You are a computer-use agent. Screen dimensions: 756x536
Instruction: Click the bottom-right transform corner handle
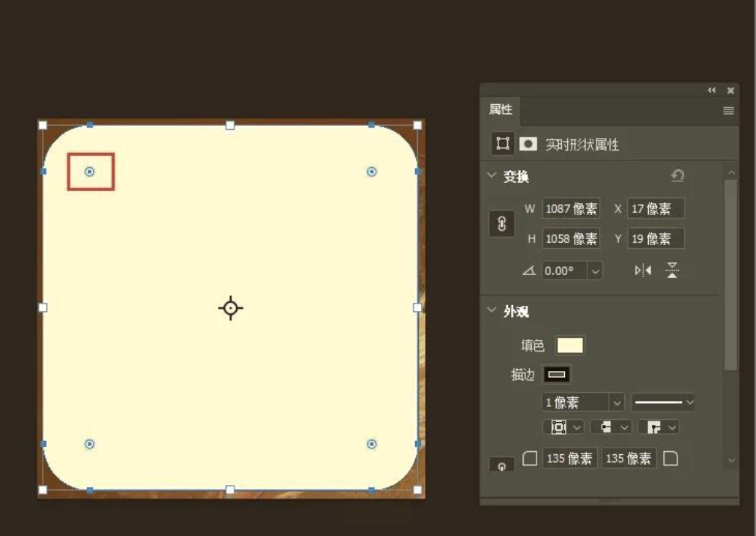pos(417,490)
